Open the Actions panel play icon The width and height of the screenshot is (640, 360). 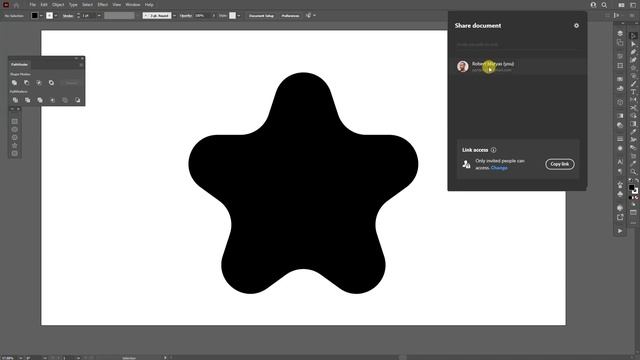click(x=620, y=231)
